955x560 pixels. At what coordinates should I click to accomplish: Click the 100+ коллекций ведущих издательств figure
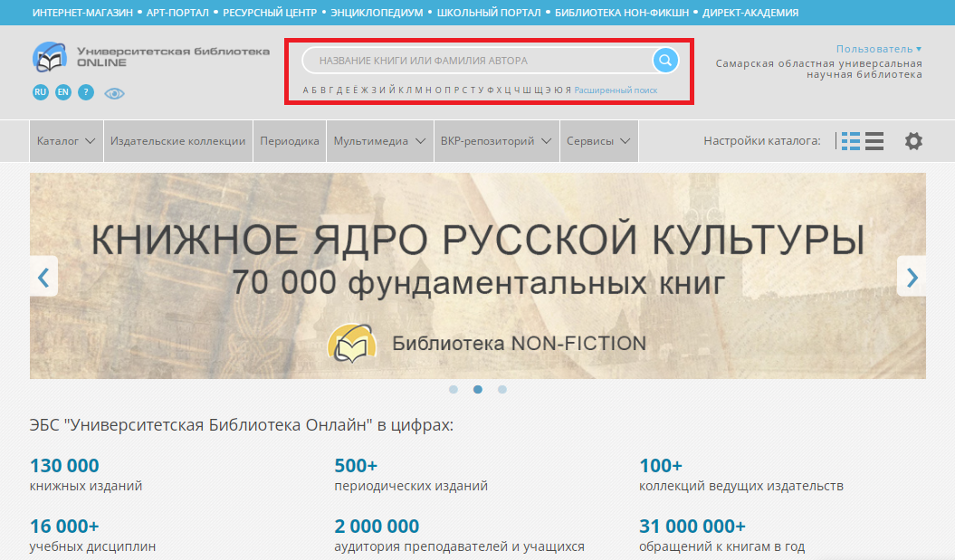click(x=741, y=475)
